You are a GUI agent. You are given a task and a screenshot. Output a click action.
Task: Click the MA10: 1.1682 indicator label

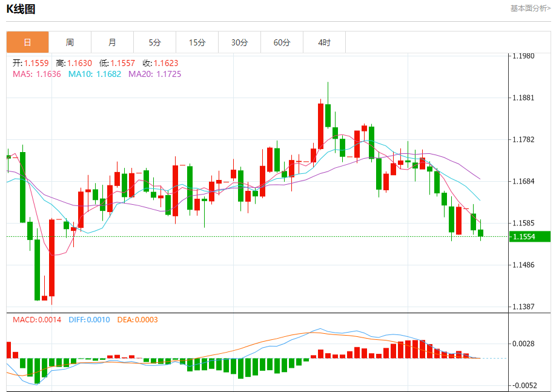tap(94, 74)
